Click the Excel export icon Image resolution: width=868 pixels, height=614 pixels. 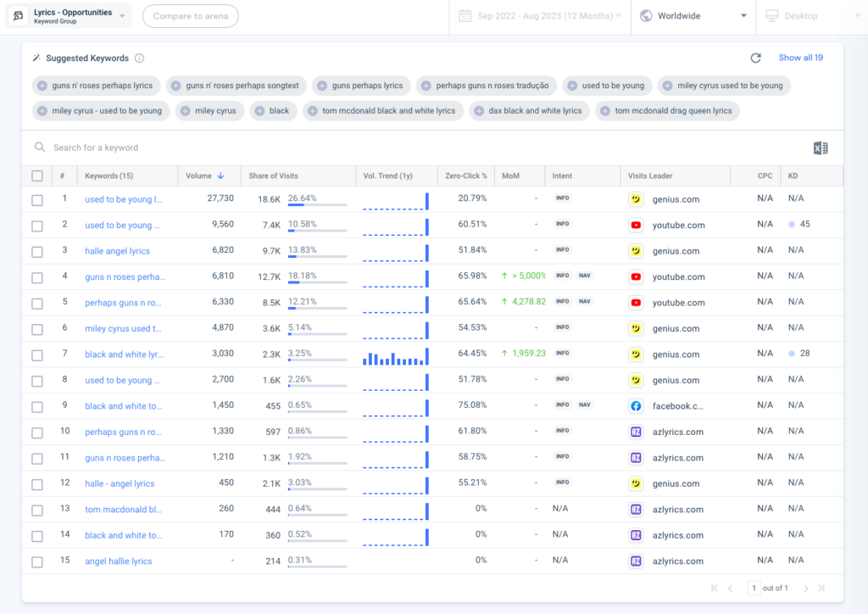point(820,148)
